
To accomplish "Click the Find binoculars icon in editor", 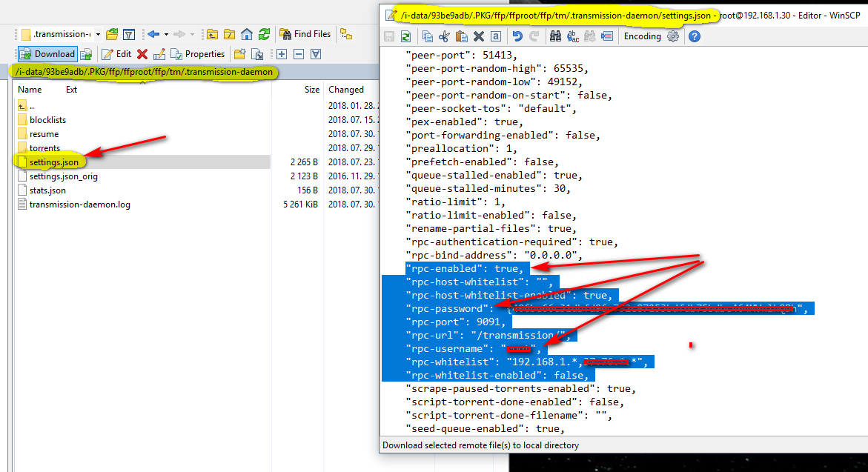I will coord(555,36).
